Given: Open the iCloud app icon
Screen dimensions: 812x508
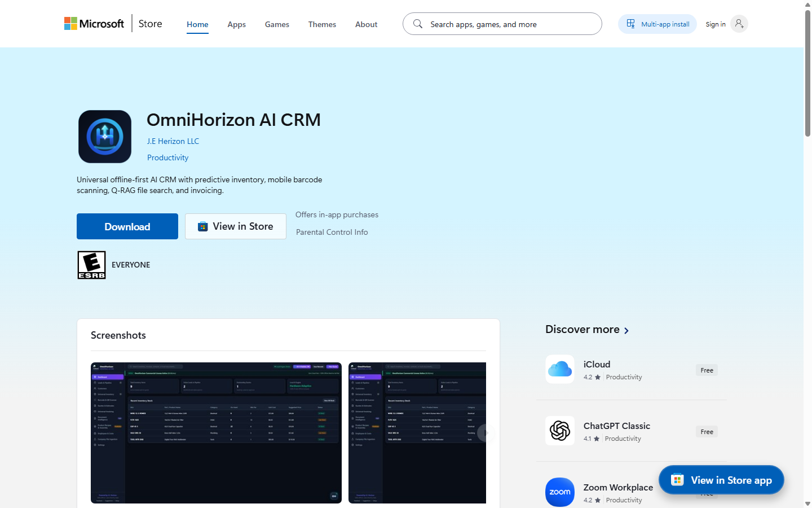Looking at the screenshot, I should [x=560, y=369].
